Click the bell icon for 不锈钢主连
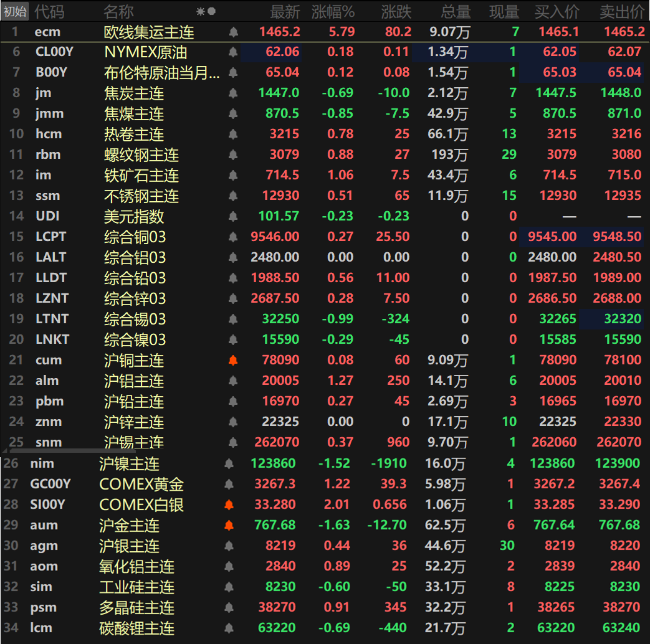Image resolution: width=650 pixels, height=644 pixels. point(233,196)
